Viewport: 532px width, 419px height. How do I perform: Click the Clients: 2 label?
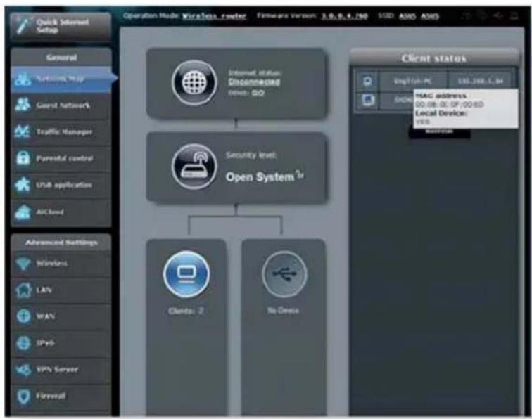click(186, 311)
